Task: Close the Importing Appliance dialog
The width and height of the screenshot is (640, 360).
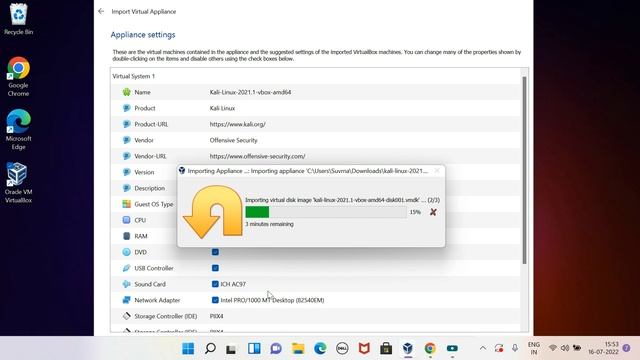Action: coord(437,171)
